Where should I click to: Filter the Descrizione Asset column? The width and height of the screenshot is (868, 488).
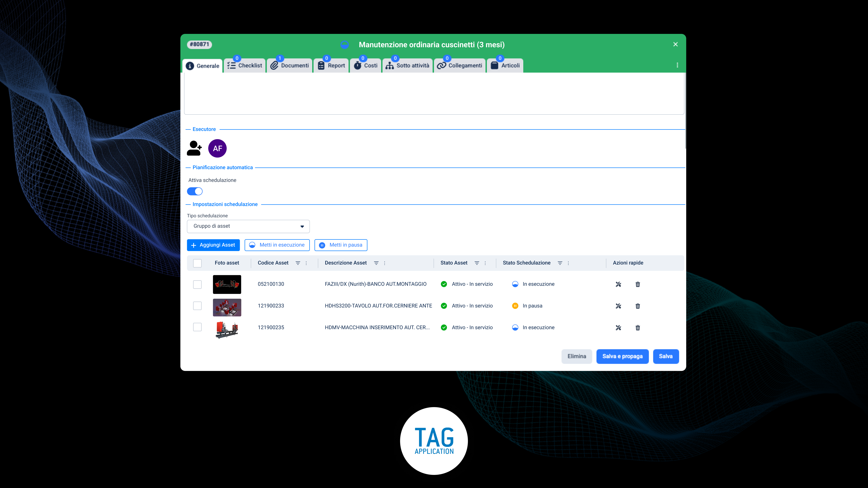(376, 263)
